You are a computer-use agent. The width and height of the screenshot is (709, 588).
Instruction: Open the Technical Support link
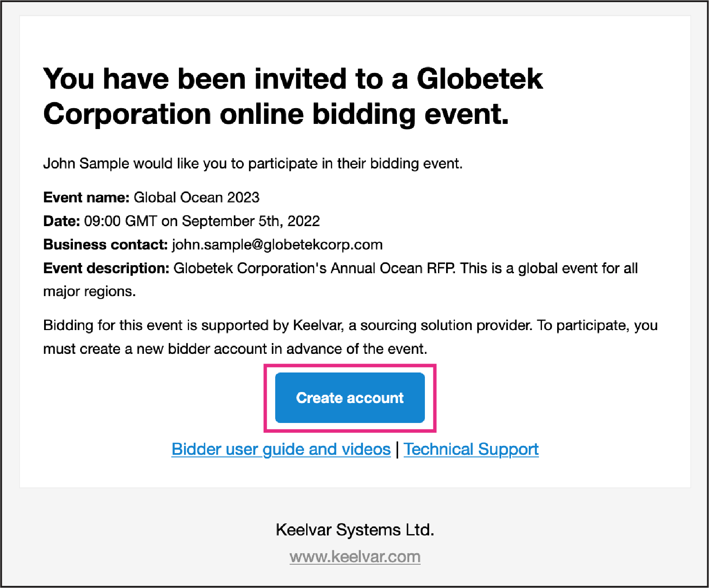(x=471, y=449)
